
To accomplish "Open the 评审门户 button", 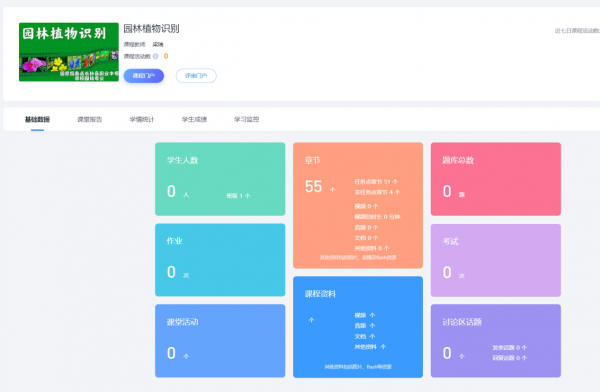I will click(196, 76).
